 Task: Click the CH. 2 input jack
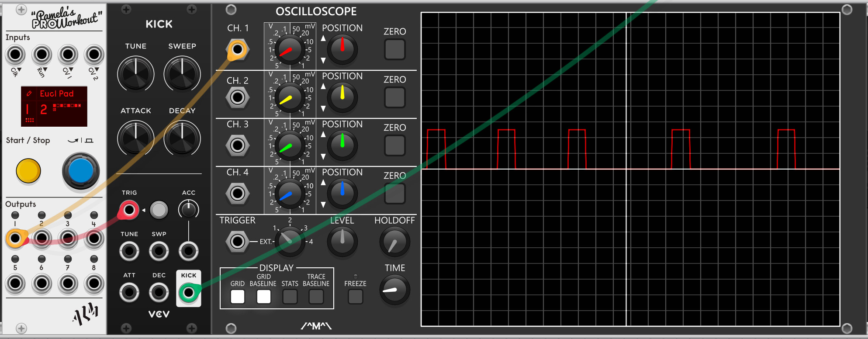coord(238,97)
